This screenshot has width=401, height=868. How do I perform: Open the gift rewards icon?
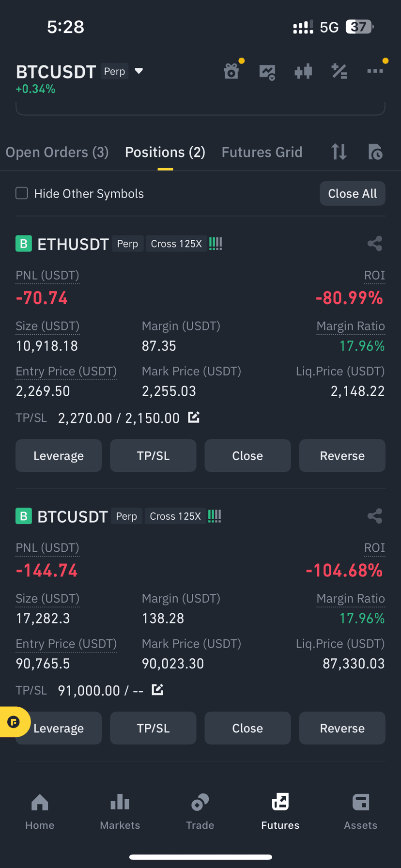point(231,72)
